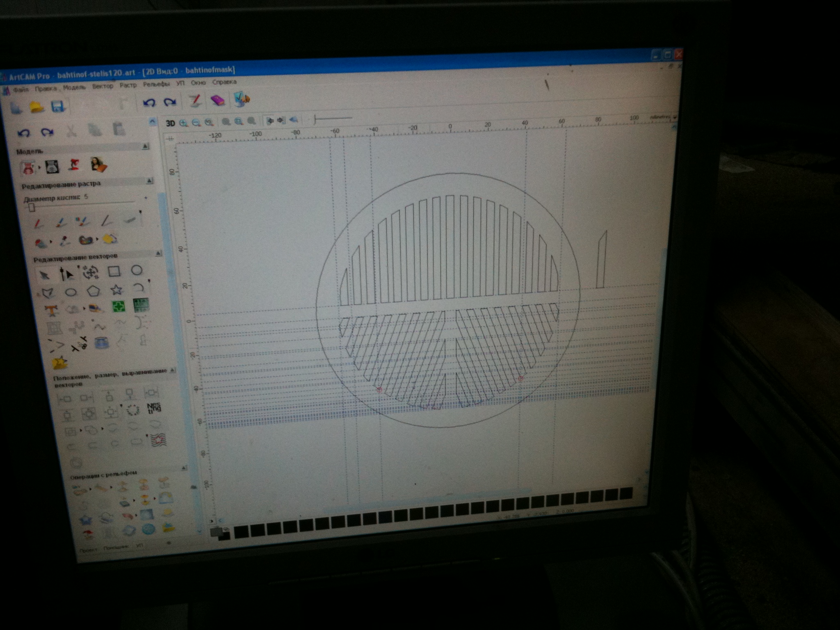Select the orange text T tool
This screenshot has height=630, width=840.
[52, 310]
